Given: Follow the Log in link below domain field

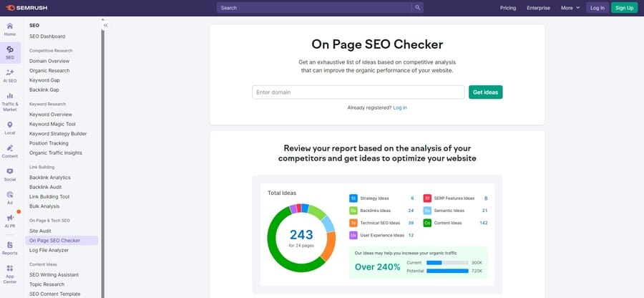Looking at the screenshot, I should point(400,107).
